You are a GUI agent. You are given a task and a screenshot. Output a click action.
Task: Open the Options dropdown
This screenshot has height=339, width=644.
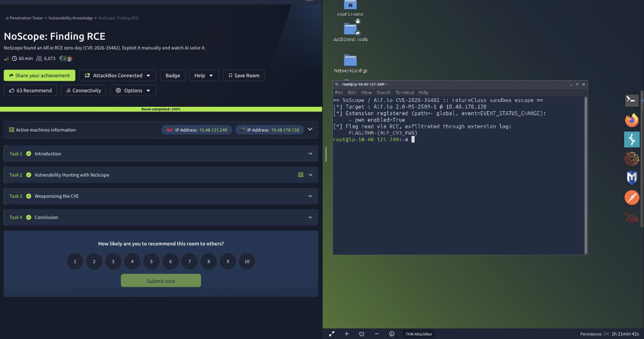133,90
